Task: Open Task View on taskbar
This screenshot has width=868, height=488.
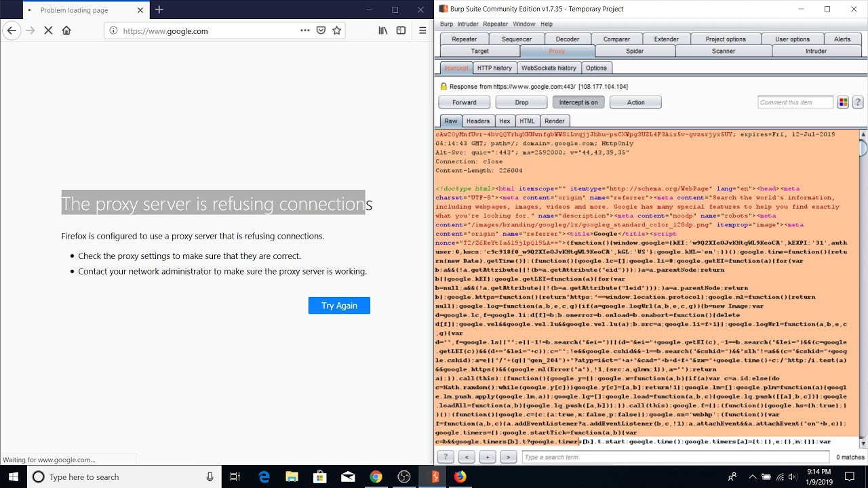Action: click(235, 476)
